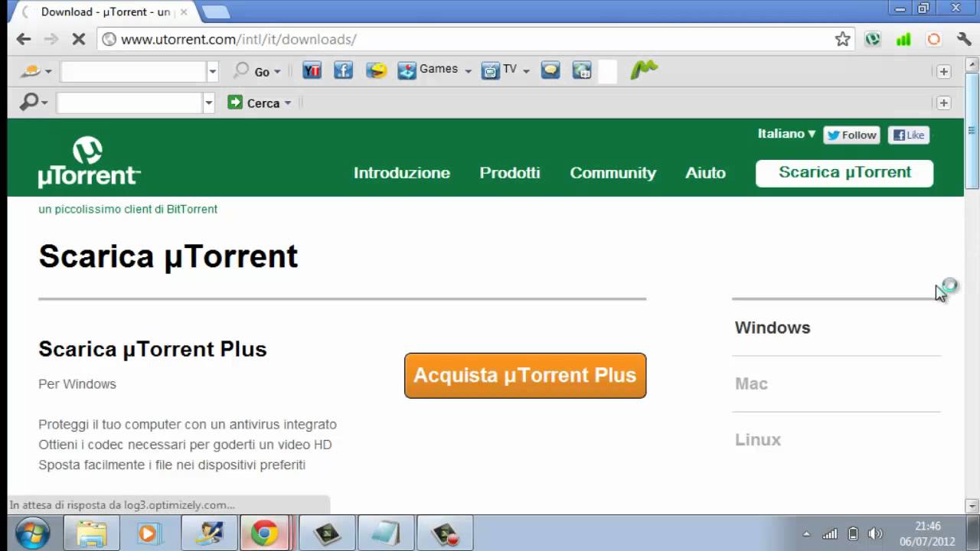The width and height of the screenshot is (980, 551).
Task: Click the clock showing 21:46
Action: point(928,526)
